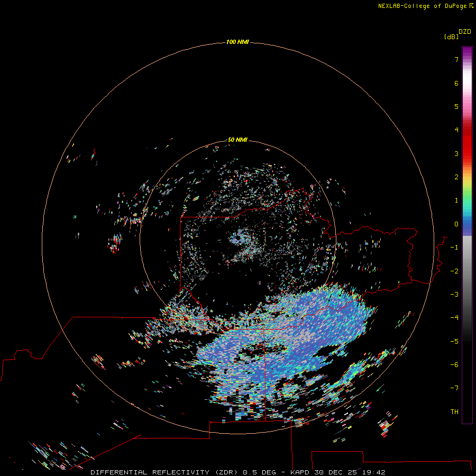The width and height of the screenshot is (476, 476).
Task: Click the colorbar value 6 label
Action: 456,83
